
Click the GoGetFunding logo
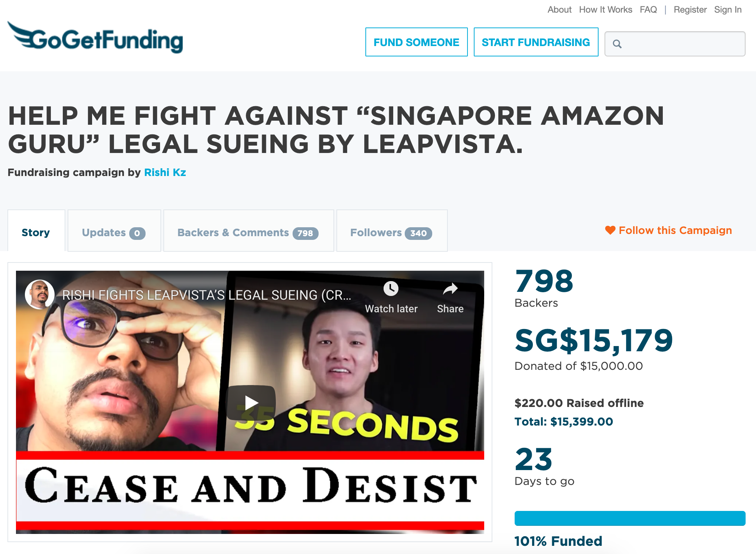click(x=95, y=38)
